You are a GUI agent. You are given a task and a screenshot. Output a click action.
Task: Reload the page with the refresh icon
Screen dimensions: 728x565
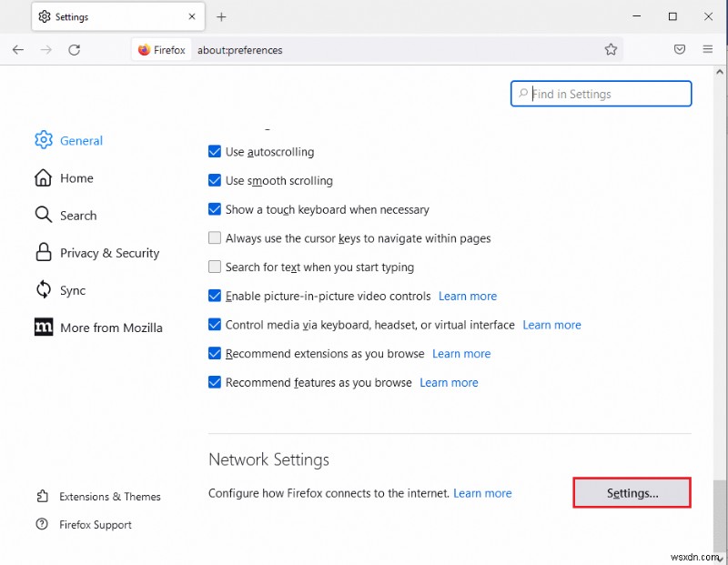click(76, 50)
